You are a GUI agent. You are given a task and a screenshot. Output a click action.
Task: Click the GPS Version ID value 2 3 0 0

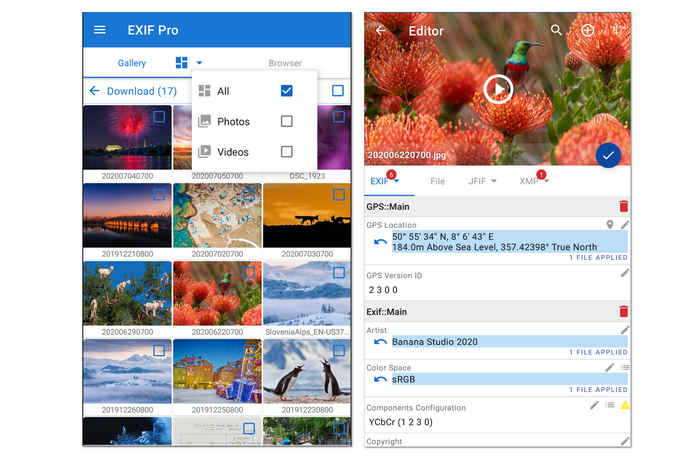(383, 290)
